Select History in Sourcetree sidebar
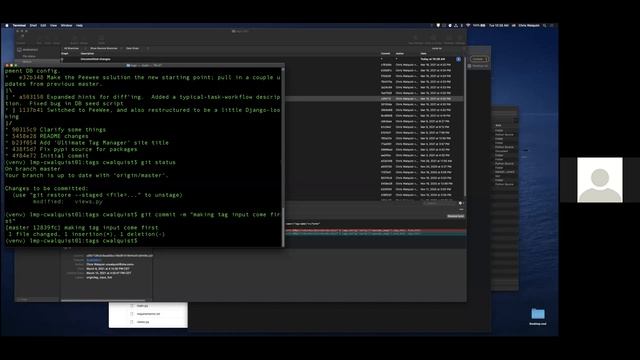This screenshot has height=360, width=640. tap(27, 62)
